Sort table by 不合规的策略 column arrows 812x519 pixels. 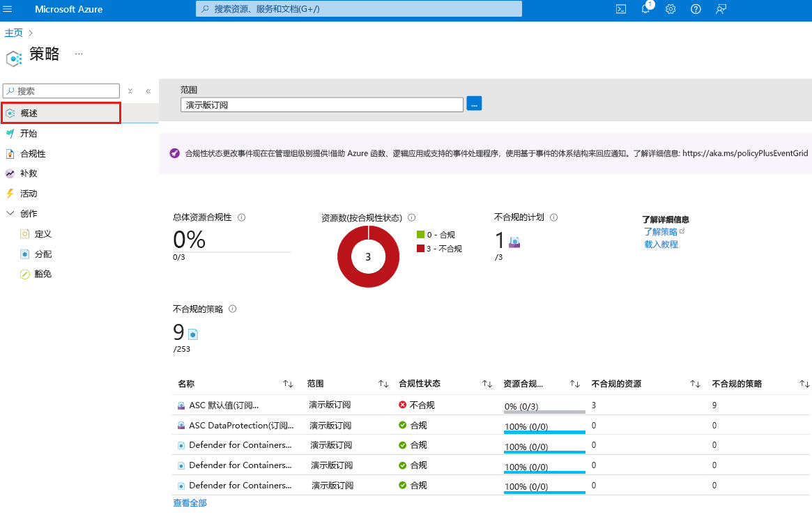click(804, 384)
